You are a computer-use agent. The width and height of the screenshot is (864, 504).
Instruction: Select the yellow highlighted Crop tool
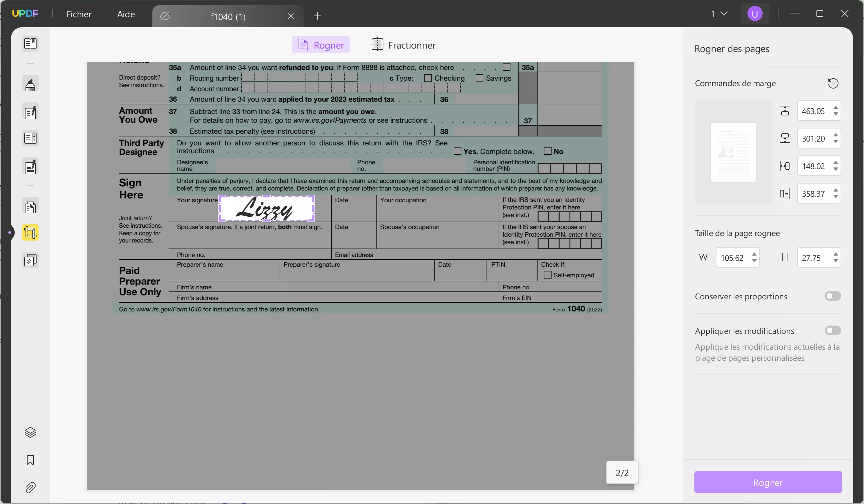pyautogui.click(x=30, y=233)
